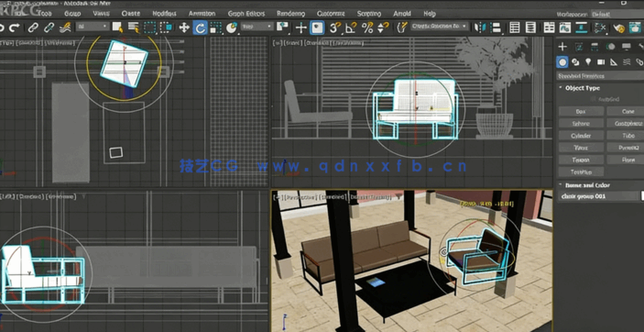Switch to the Motion panel tab

[611, 47]
